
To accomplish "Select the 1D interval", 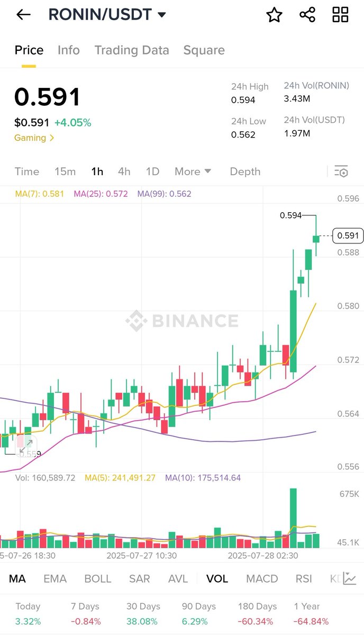I will point(152,171).
